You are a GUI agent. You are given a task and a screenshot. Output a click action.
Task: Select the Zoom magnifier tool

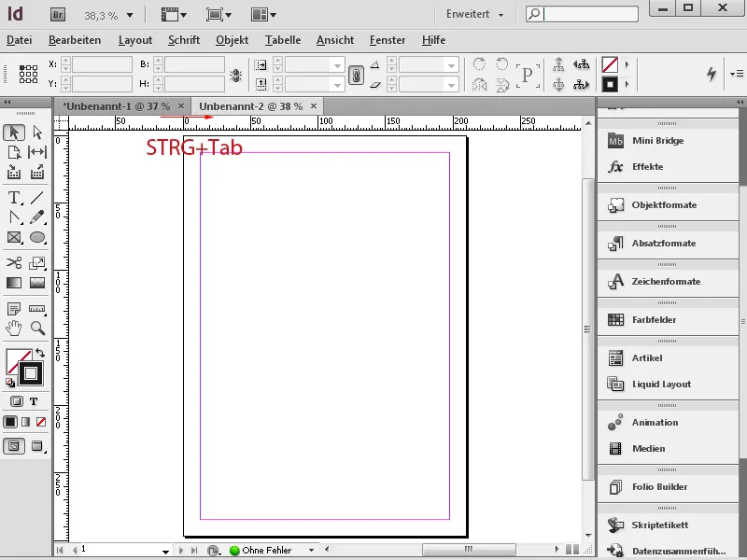pyautogui.click(x=37, y=329)
